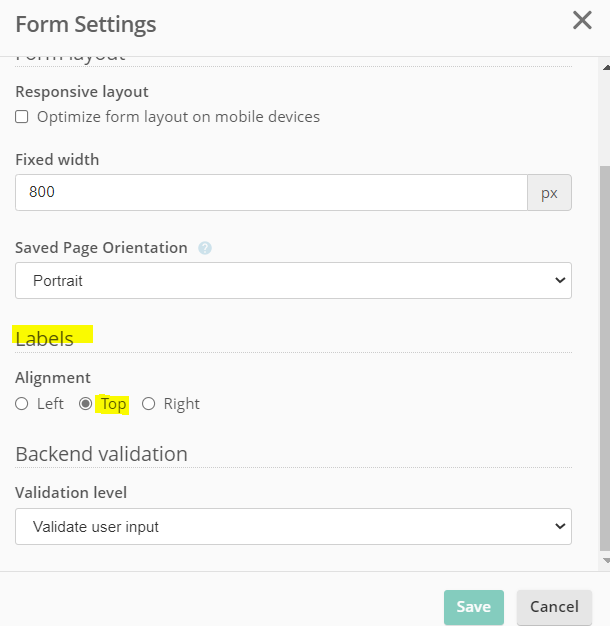Viewport: 610px width, 626px height.
Task: Select Top label alignment radio button
Action: pyautogui.click(x=86, y=404)
